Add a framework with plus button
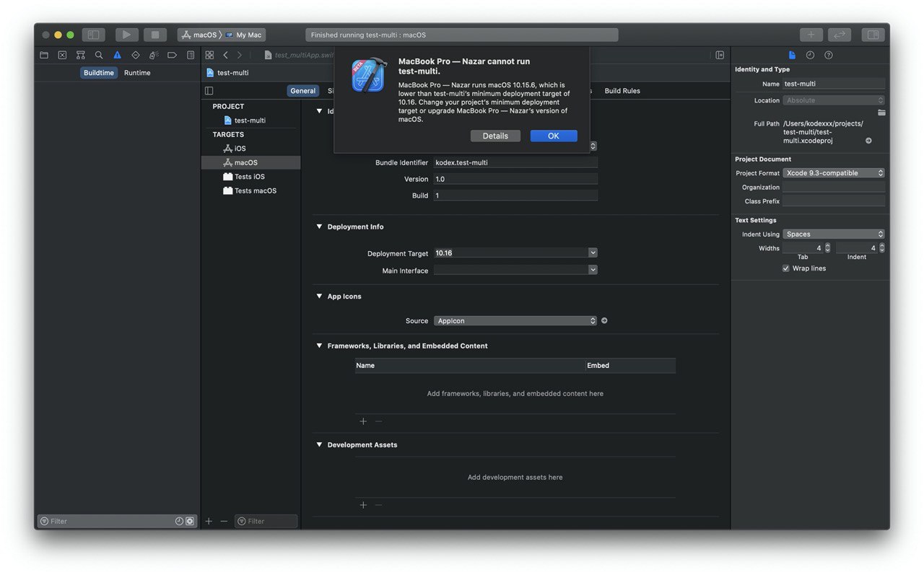Image resolution: width=924 pixels, height=575 pixels. (363, 421)
